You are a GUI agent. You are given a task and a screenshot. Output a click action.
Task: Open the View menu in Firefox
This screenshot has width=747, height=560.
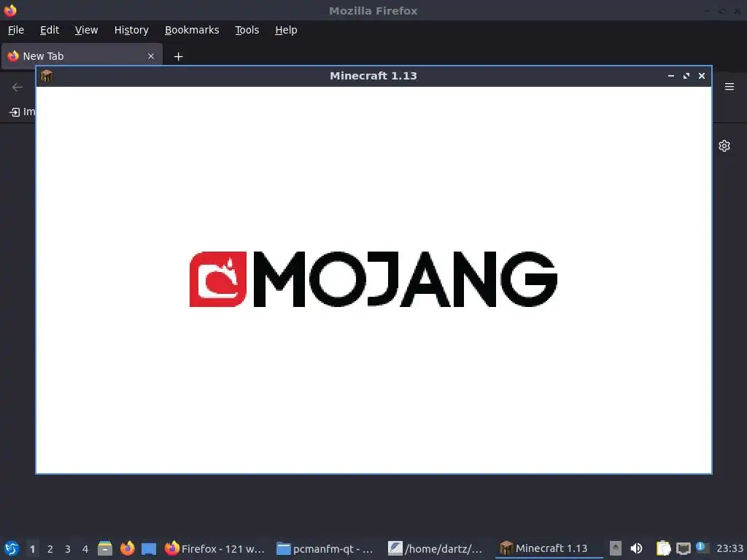[86, 30]
